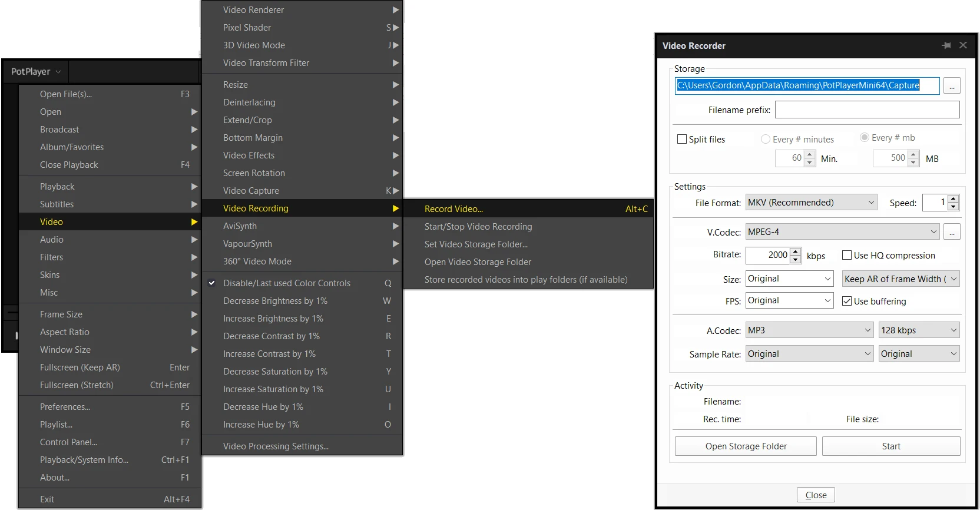The width and height of the screenshot is (980, 510).
Task: Open the Filters submenu
Action: 110,257
